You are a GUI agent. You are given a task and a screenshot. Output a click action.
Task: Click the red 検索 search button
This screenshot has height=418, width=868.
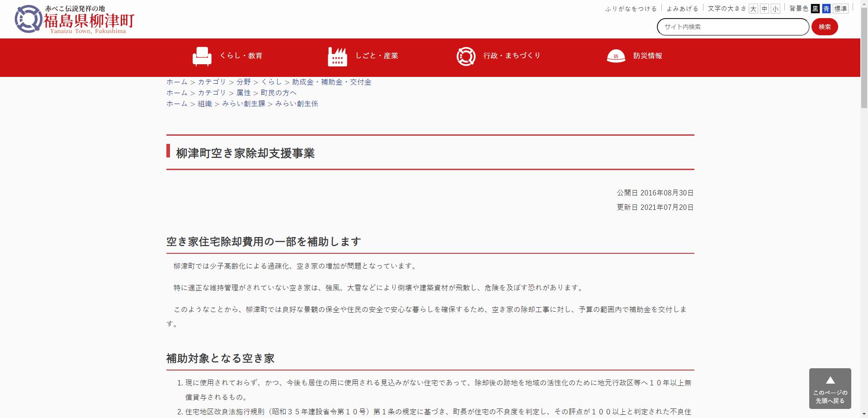coord(825,27)
